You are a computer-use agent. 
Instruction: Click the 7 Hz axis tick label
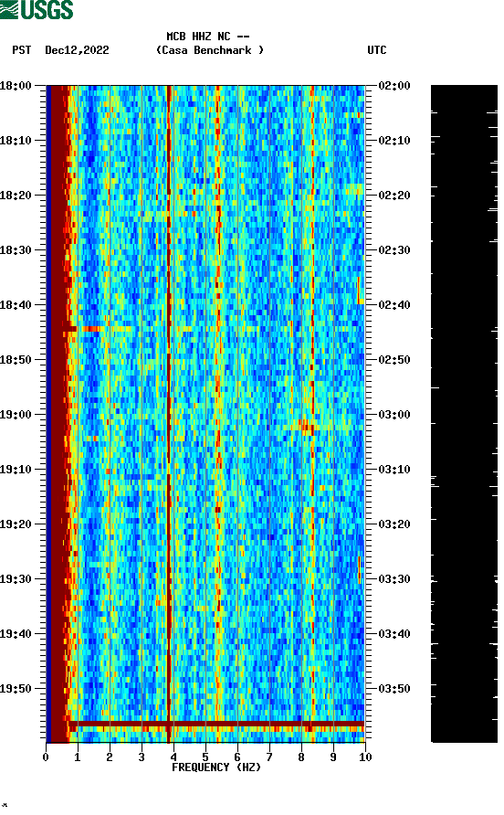(x=269, y=757)
